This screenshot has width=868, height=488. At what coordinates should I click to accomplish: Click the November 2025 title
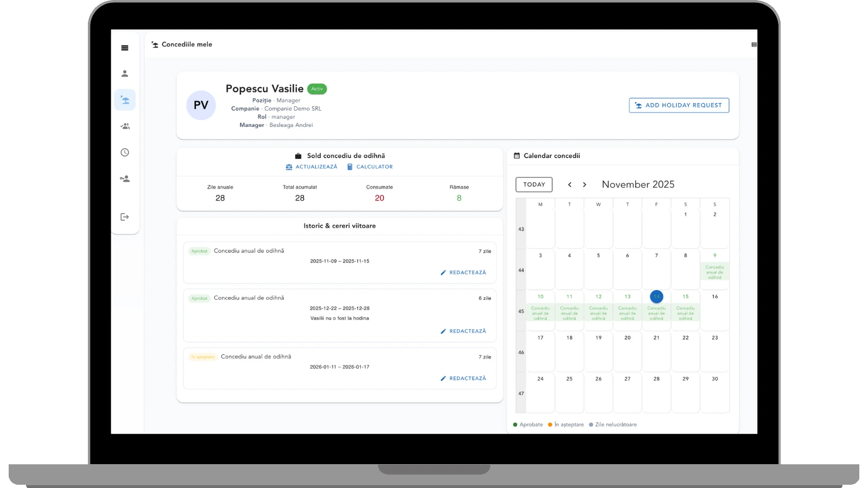tap(638, 184)
